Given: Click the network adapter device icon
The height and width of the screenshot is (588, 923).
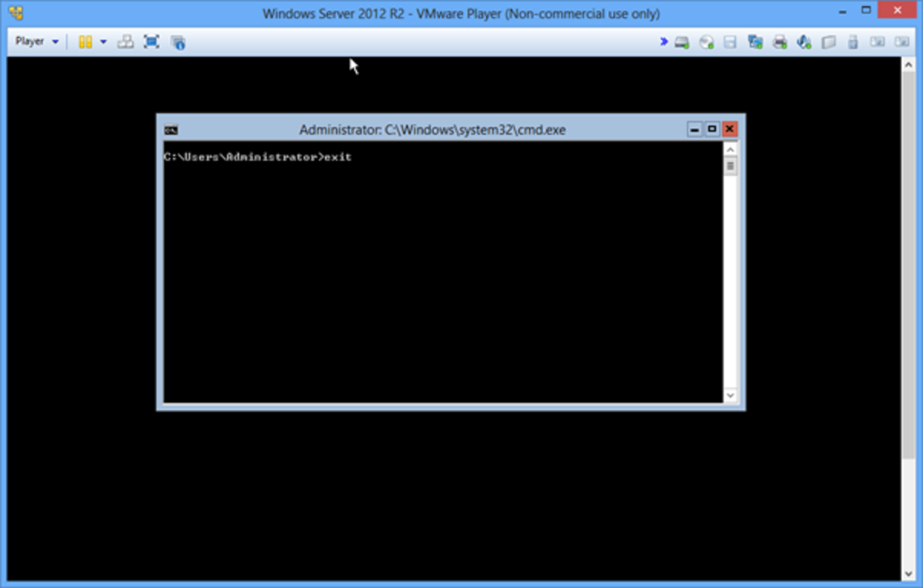Looking at the screenshot, I should coord(754,42).
